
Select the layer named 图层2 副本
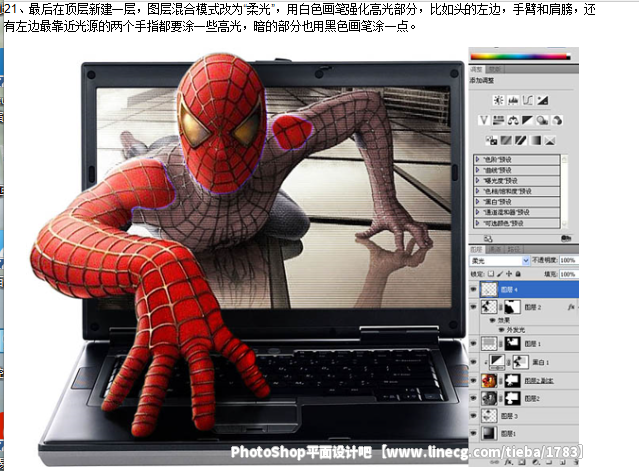point(539,381)
